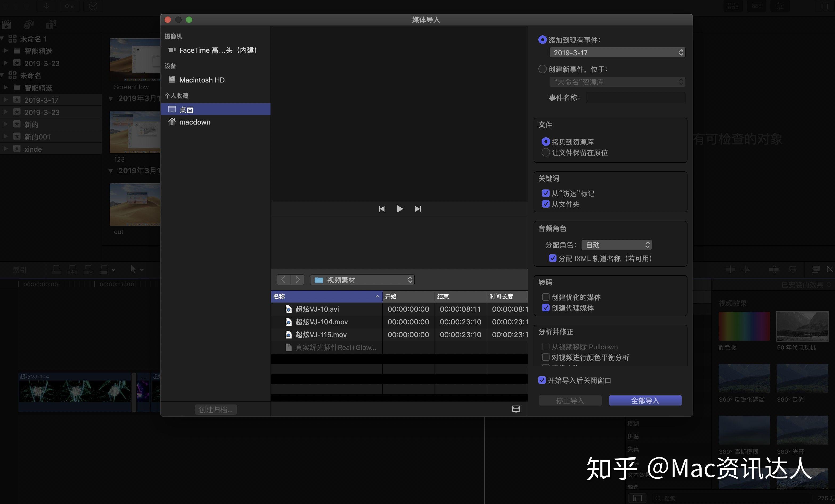Click 索引 button in timeline
This screenshot has width=835, height=504.
(x=20, y=270)
